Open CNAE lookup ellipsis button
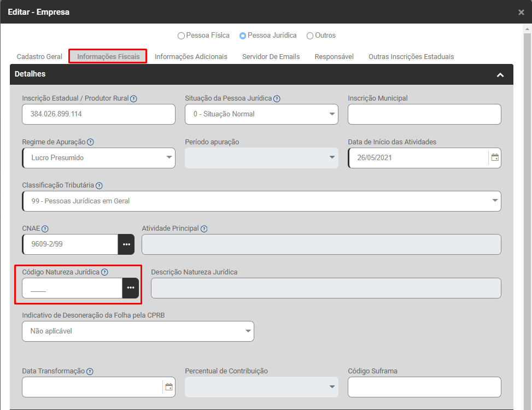The width and height of the screenshot is (532, 410). tap(126, 244)
